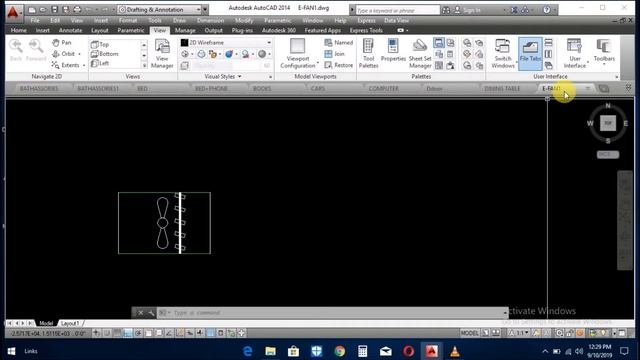Switch to the COMPUTER file tab
Screen dimensions: 640x360
tap(383, 89)
